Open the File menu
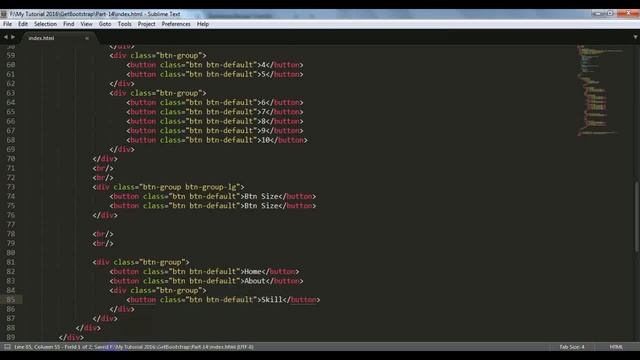The width and height of the screenshot is (640, 360). click(x=7, y=24)
